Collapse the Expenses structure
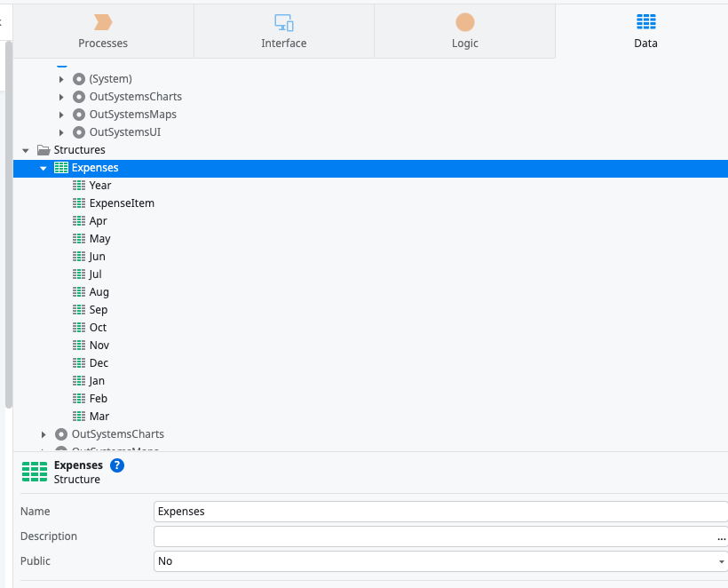 tap(44, 168)
